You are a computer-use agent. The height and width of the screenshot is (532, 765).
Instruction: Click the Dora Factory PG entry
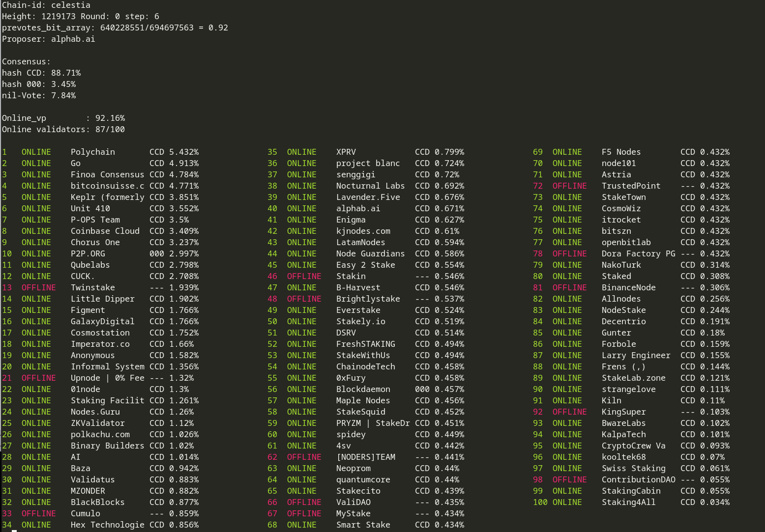point(639,253)
